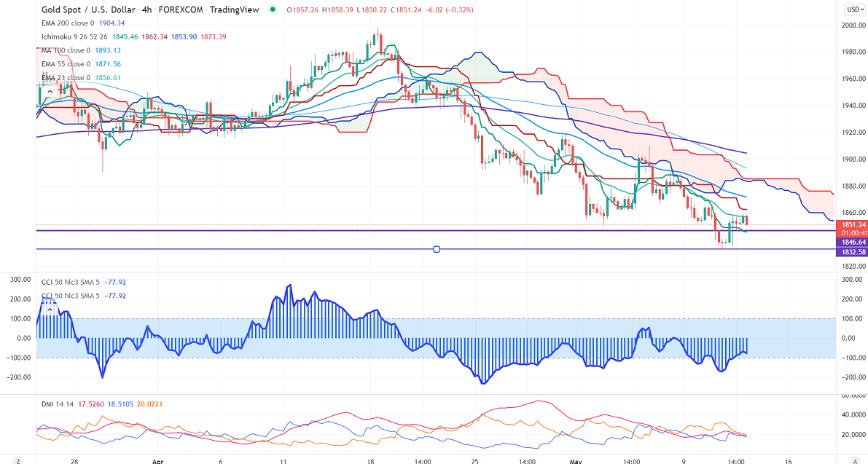Click the DMI value 20.0221
Viewport: 868px width, 464px height.
149,404
